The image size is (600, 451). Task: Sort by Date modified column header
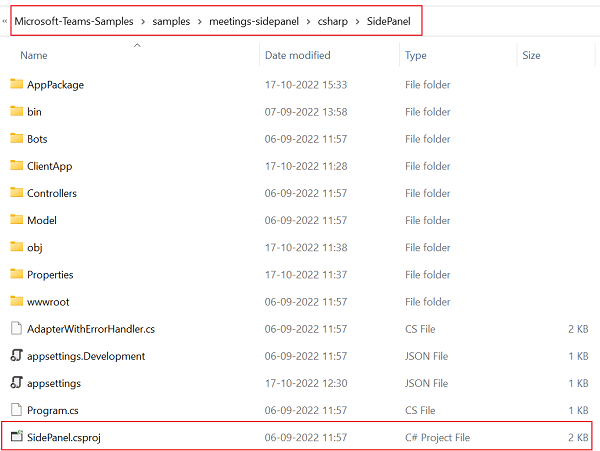[x=298, y=55]
